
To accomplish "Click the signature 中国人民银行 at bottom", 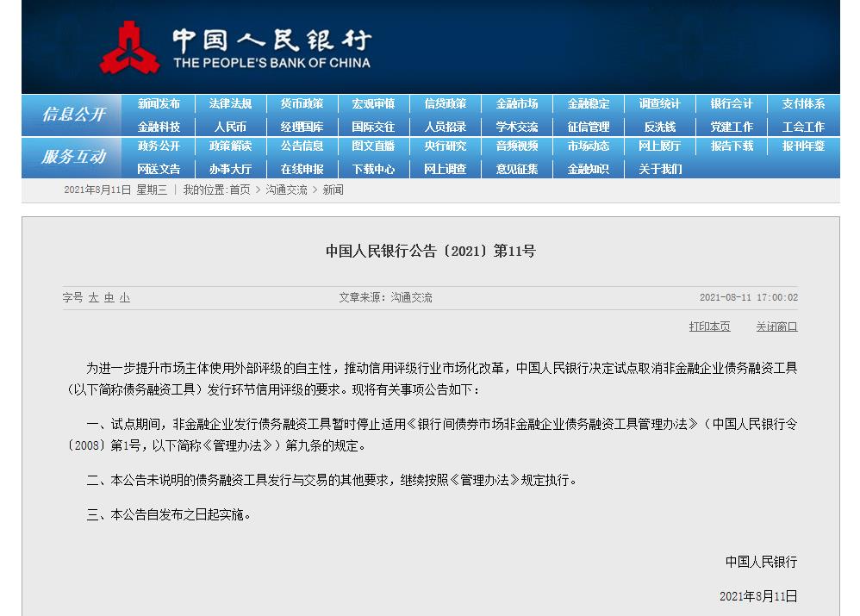I will [761, 562].
